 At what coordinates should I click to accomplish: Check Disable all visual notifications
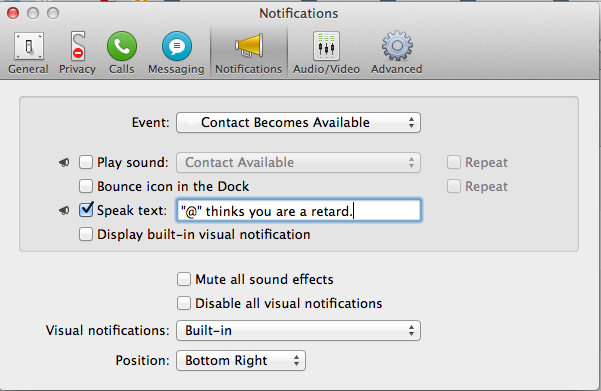pyautogui.click(x=184, y=303)
